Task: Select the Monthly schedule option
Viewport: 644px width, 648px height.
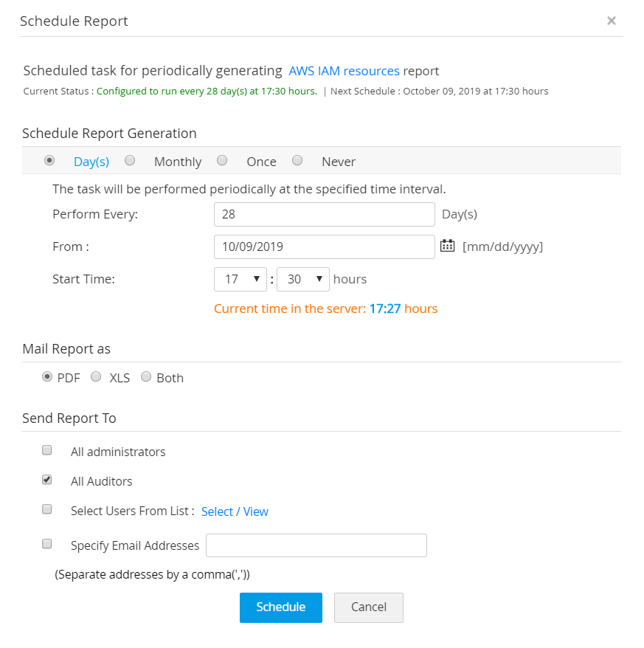Action: pyautogui.click(x=130, y=160)
